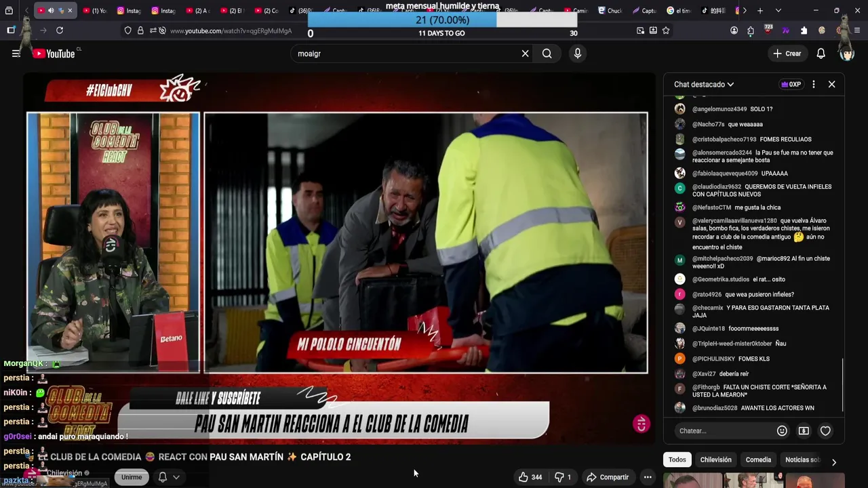Join channel with Unirme button
This screenshot has height=488, width=868.
click(x=132, y=477)
